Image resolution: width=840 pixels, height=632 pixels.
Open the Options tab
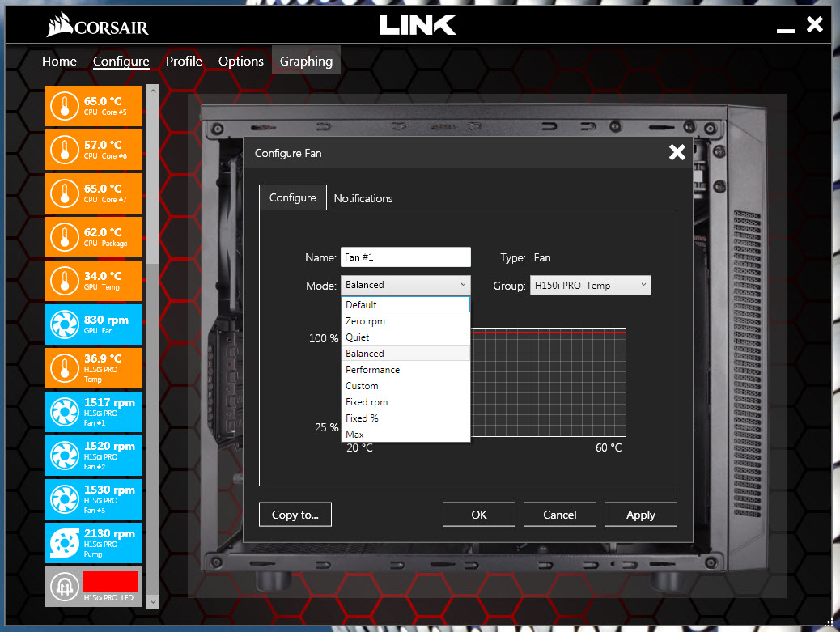pos(241,61)
